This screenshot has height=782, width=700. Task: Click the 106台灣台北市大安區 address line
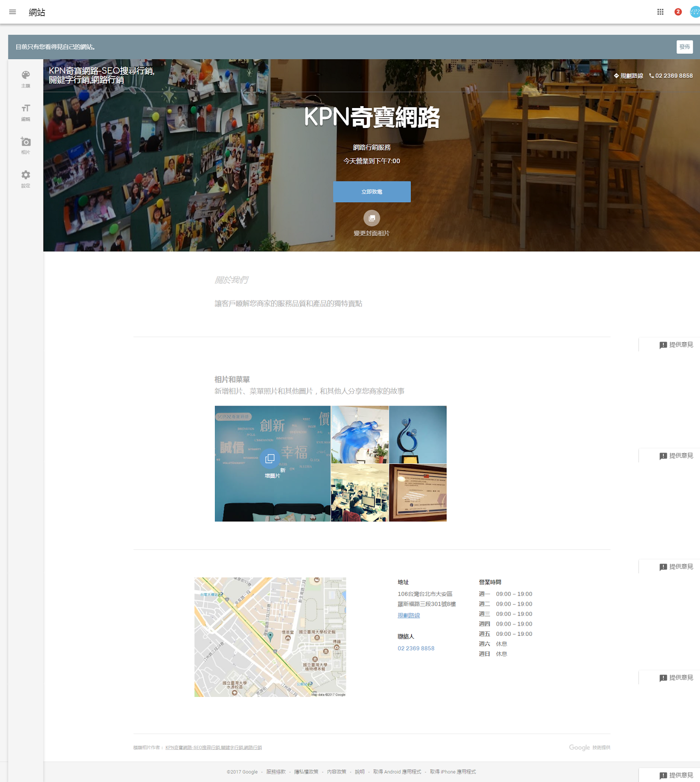click(x=425, y=594)
